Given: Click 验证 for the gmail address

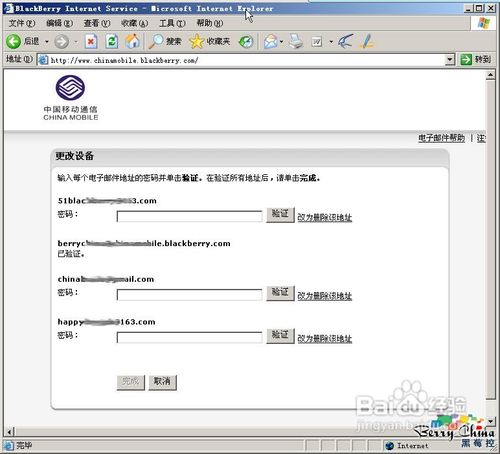Looking at the screenshot, I should [280, 293].
